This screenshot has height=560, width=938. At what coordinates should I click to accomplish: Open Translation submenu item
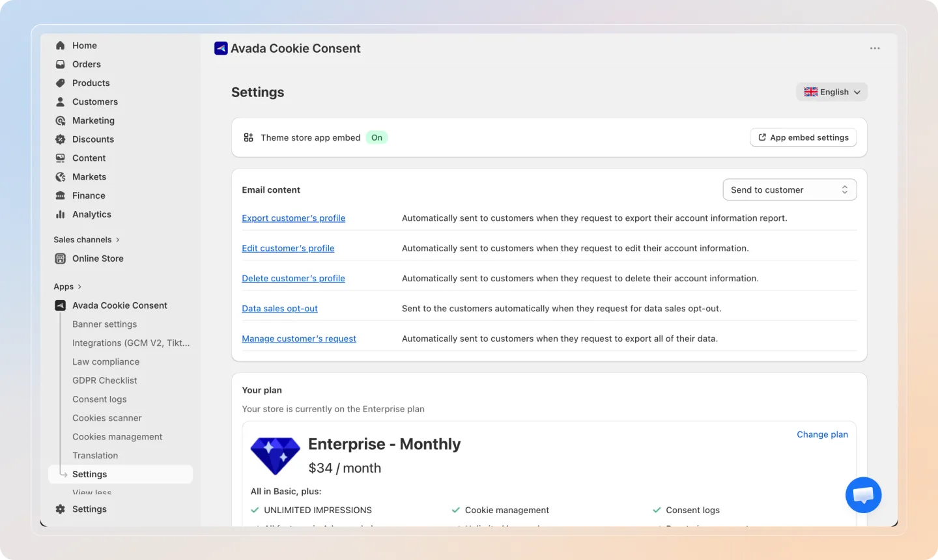pyautogui.click(x=95, y=456)
